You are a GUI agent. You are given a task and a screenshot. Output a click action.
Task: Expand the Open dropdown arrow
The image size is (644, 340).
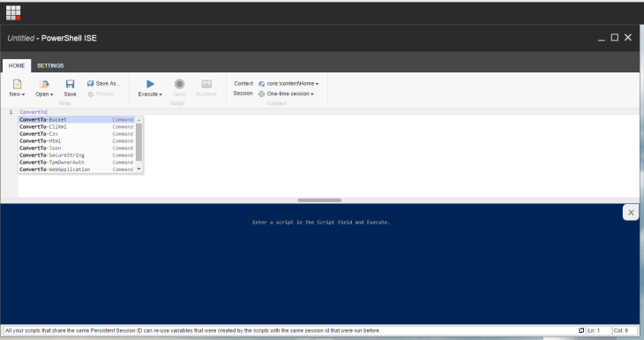52,94
